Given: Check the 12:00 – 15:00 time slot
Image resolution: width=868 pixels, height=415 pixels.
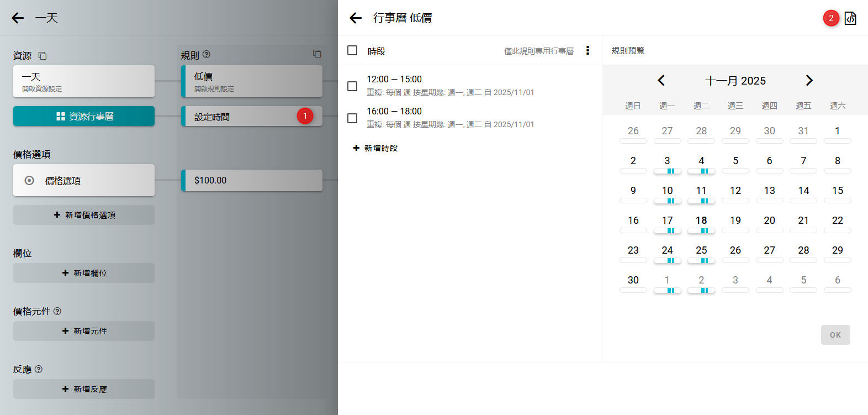Looking at the screenshot, I should (352, 86).
